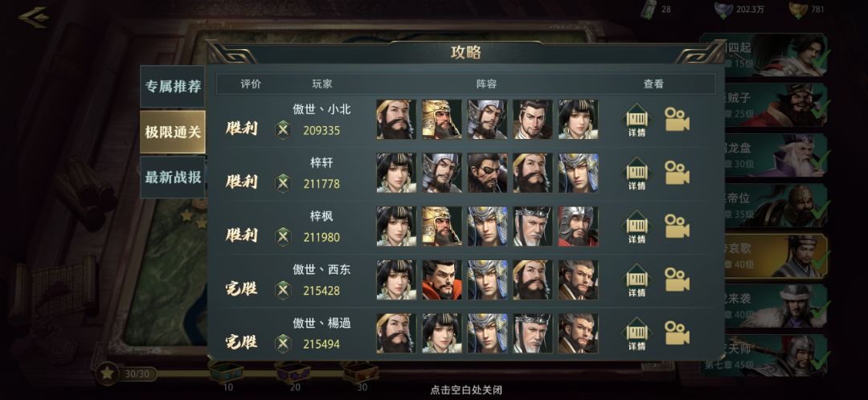Switch to the 最新战报 tab
The image size is (868, 400).
pyautogui.click(x=173, y=177)
